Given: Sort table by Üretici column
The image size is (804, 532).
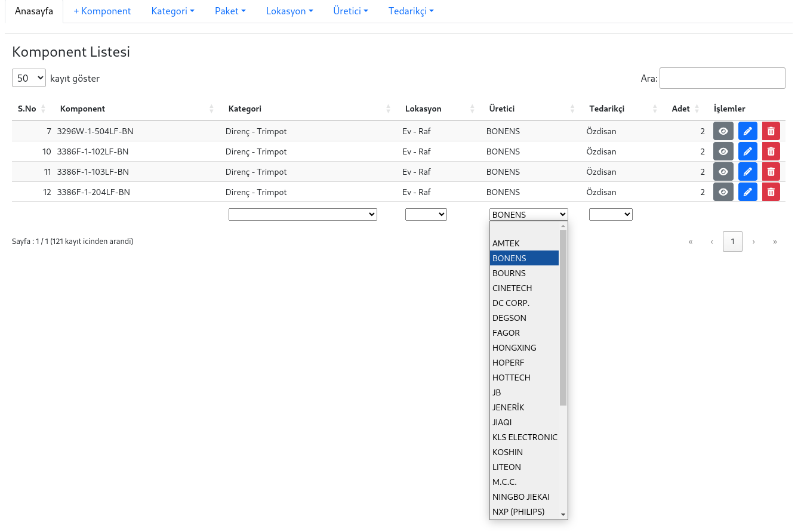Looking at the screenshot, I should click(530, 109).
